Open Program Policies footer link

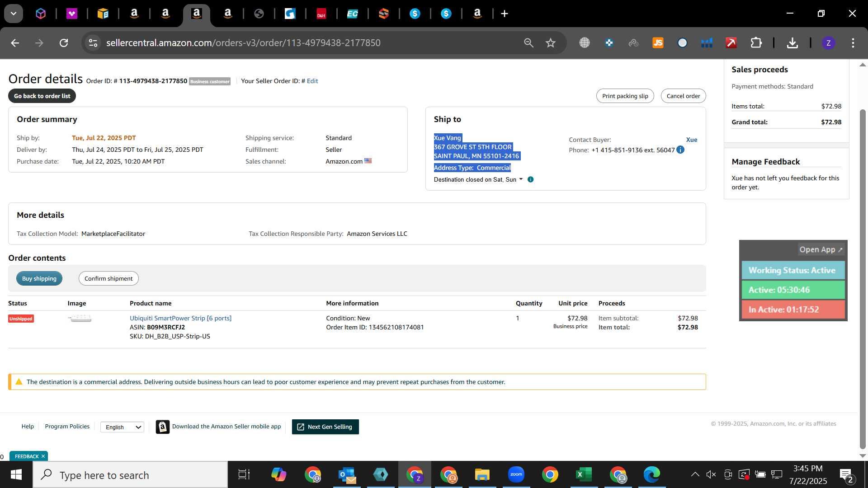pos(67,426)
